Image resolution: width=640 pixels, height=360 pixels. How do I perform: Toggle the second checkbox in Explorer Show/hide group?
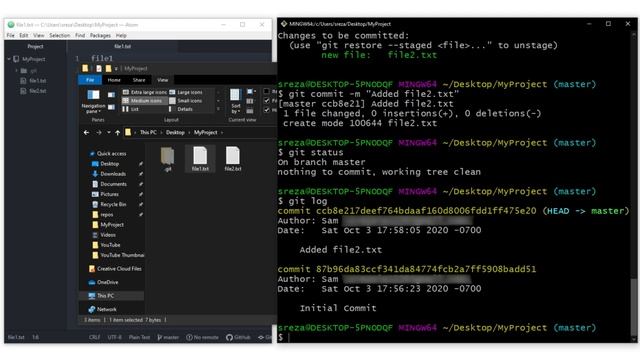(x=267, y=100)
